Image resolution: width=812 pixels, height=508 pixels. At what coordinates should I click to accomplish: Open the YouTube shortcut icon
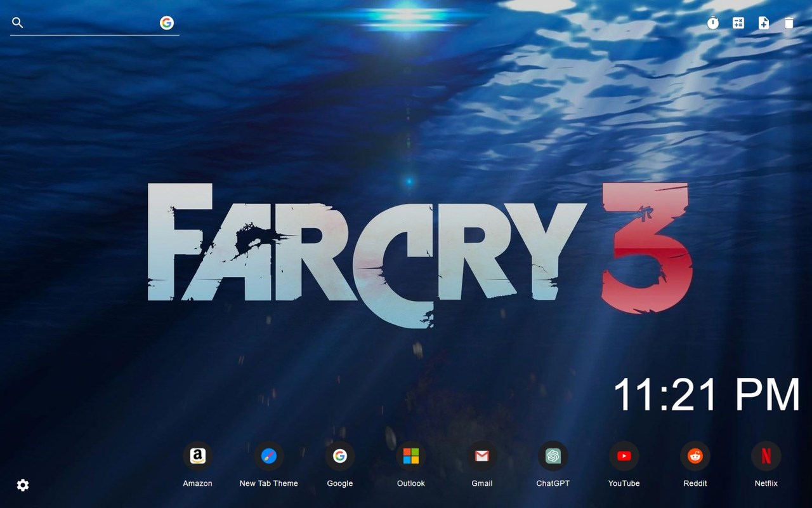tap(624, 456)
